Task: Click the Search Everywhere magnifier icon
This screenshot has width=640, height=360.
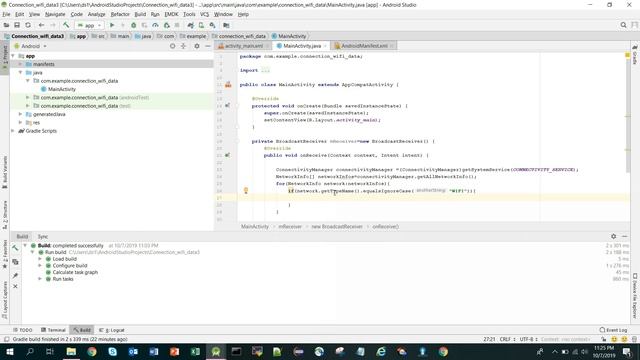Action: point(623,25)
